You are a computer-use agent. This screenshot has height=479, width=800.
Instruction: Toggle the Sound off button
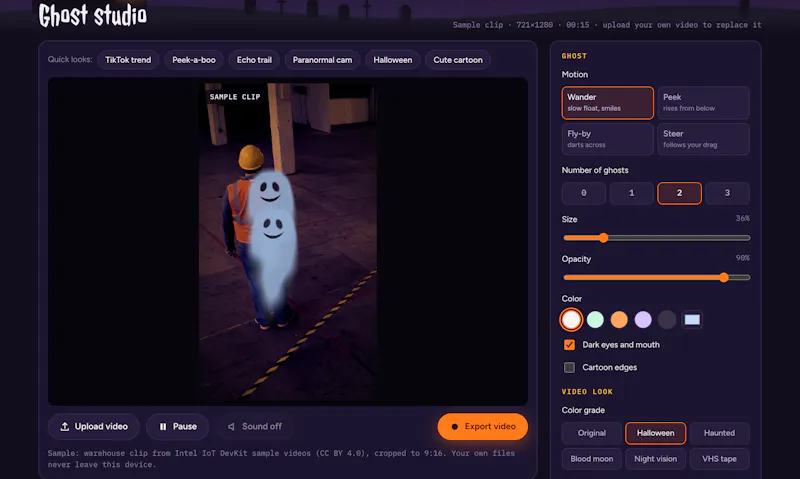tap(255, 426)
